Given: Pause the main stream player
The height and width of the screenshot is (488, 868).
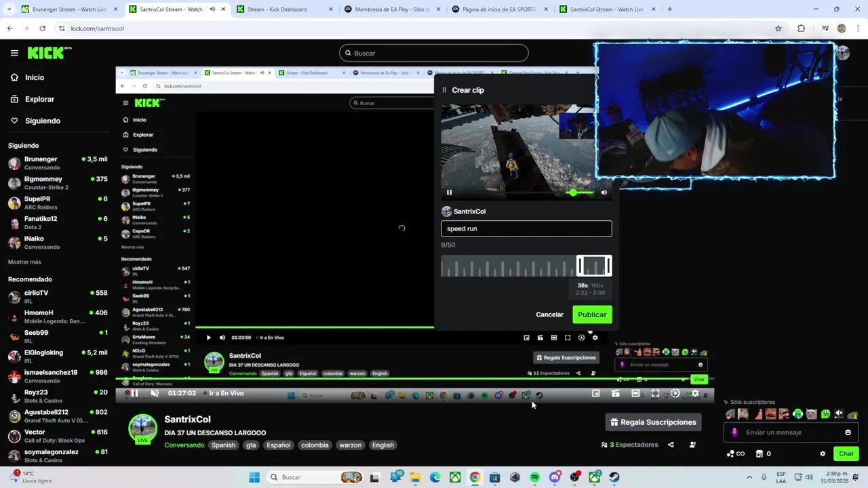Looking at the screenshot, I should click(x=134, y=393).
